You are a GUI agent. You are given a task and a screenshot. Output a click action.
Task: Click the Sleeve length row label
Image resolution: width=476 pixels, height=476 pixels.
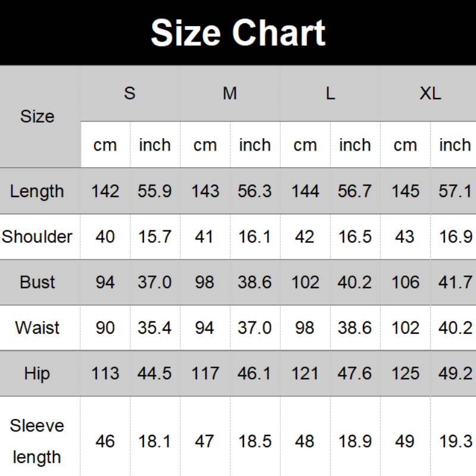click(37, 441)
